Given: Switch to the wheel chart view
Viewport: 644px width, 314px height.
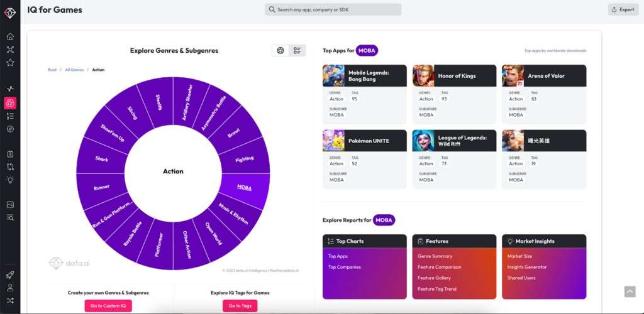Looking at the screenshot, I should 280,50.
